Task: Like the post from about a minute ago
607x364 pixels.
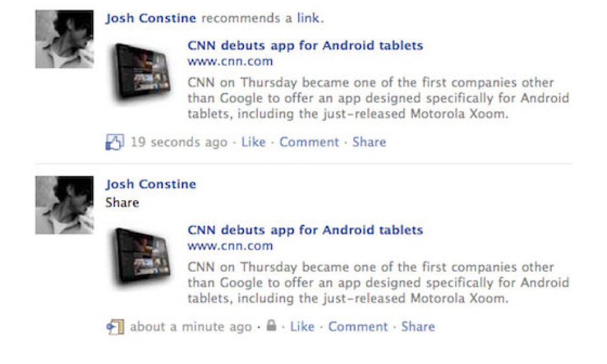Action: [x=302, y=327]
